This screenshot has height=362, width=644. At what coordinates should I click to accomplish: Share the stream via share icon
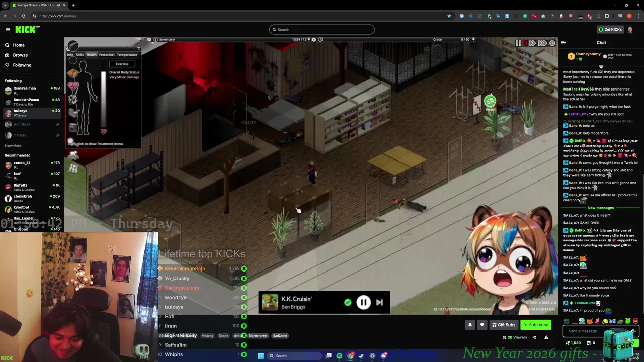(534, 337)
